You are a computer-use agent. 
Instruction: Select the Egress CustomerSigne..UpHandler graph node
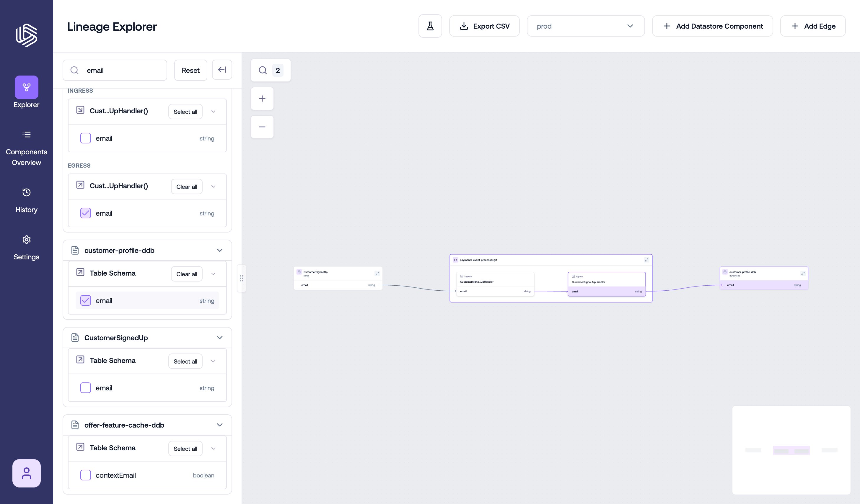607,284
